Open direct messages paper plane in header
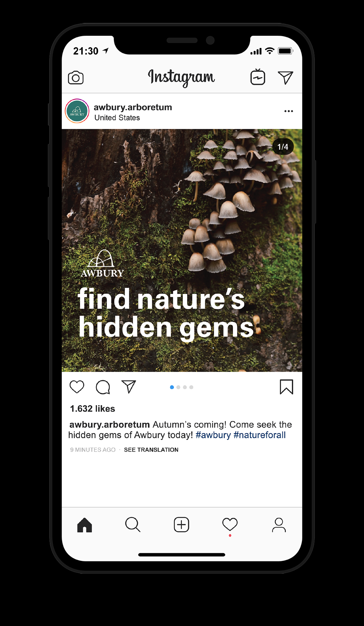364x626 pixels. pyautogui.click(x=285, y=78)
